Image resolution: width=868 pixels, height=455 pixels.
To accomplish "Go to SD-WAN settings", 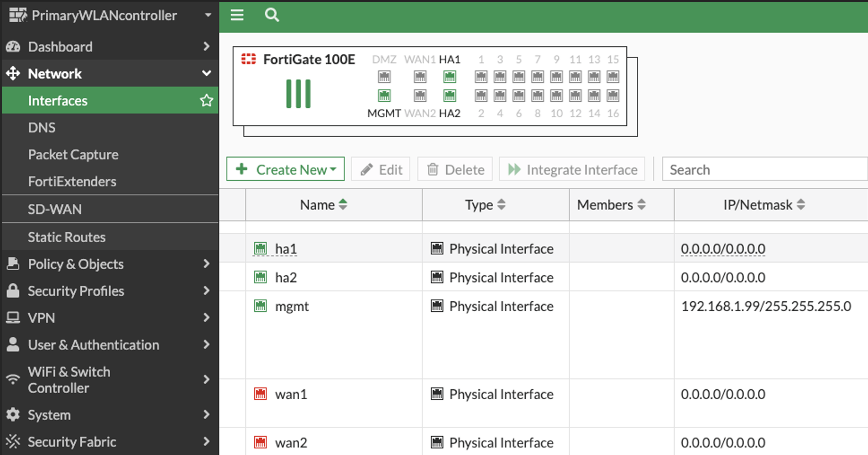I will point(55,210).
